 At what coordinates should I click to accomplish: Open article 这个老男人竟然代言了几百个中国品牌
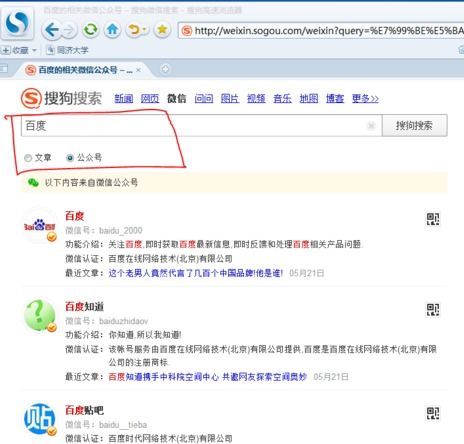[x=196, y=273]
